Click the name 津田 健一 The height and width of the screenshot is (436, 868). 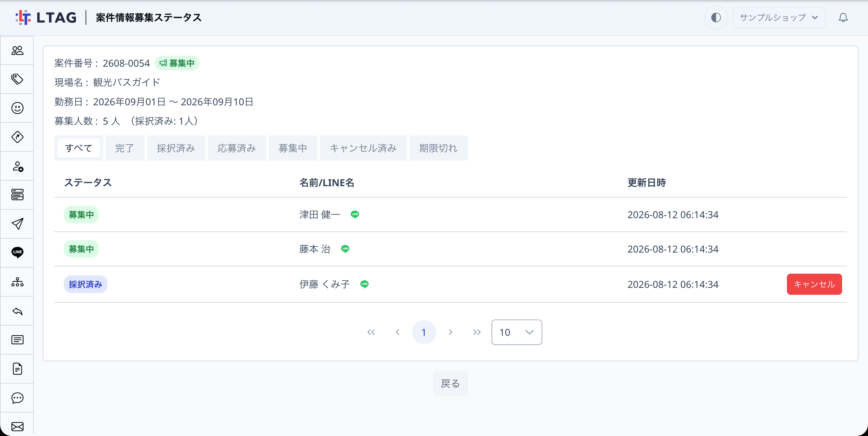click(x=320, y=215)
